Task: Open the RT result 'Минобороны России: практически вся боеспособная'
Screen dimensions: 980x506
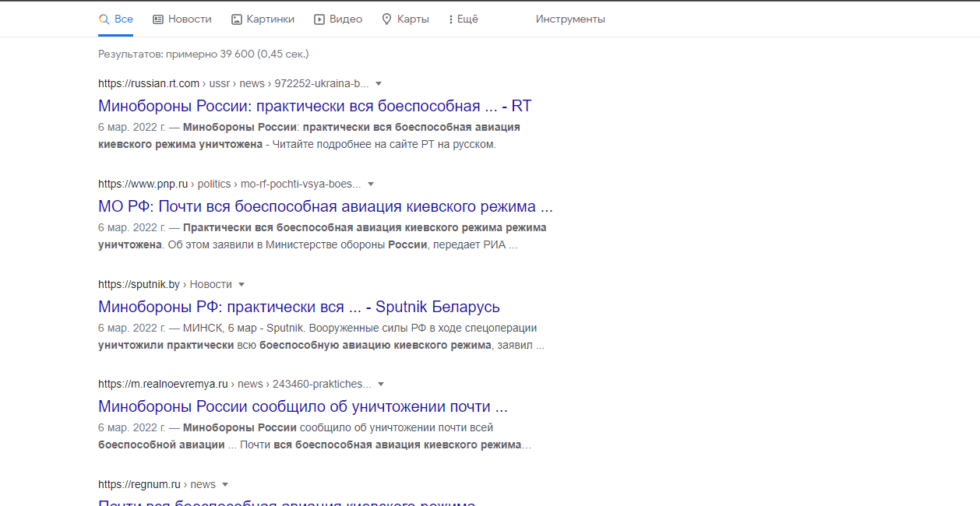Action: point(315,106)
